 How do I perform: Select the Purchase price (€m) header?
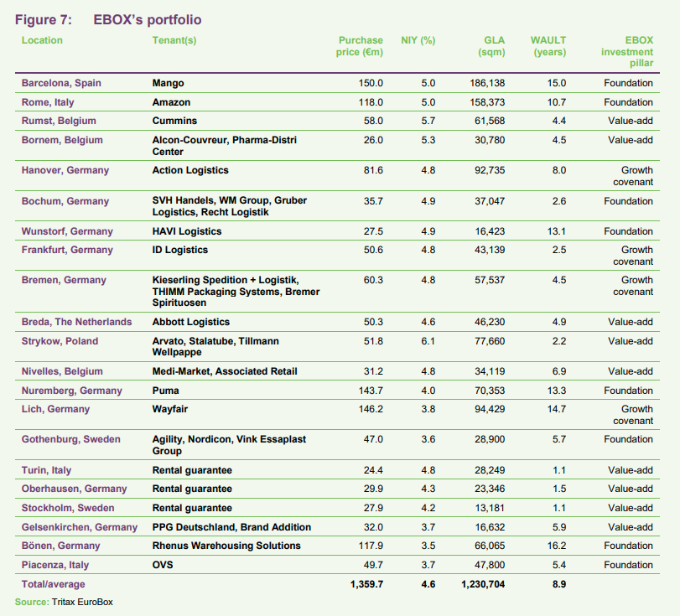pos(361,46)
